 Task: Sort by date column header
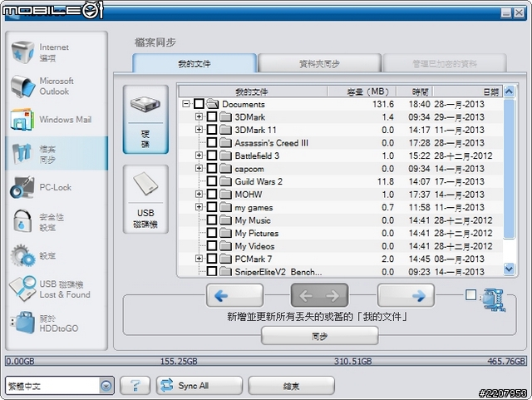pos(468,91)
